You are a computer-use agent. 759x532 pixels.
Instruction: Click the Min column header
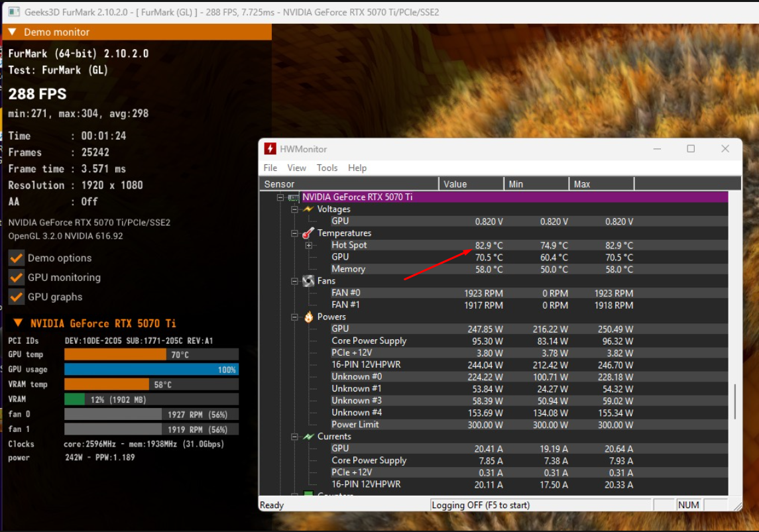tap(536, 184)
